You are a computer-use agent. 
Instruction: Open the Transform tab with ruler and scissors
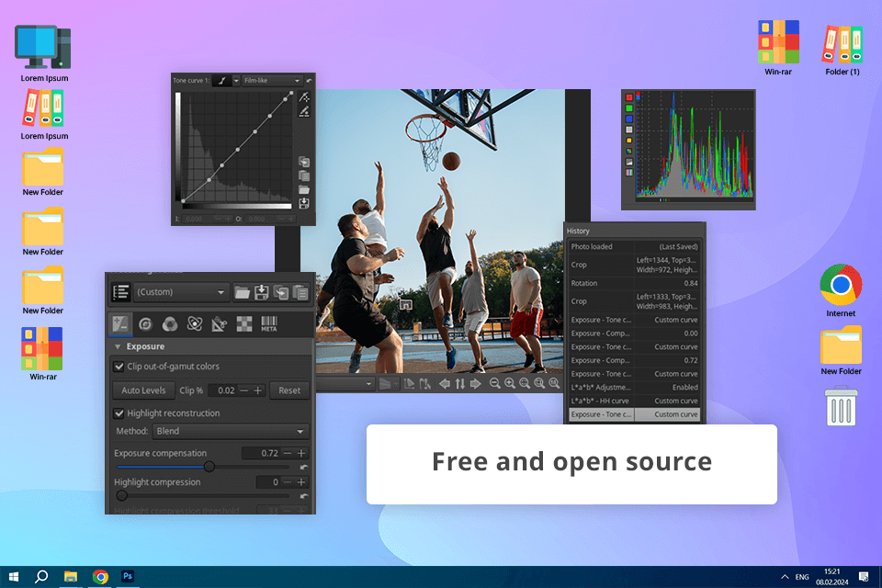[x=220, y=324]
